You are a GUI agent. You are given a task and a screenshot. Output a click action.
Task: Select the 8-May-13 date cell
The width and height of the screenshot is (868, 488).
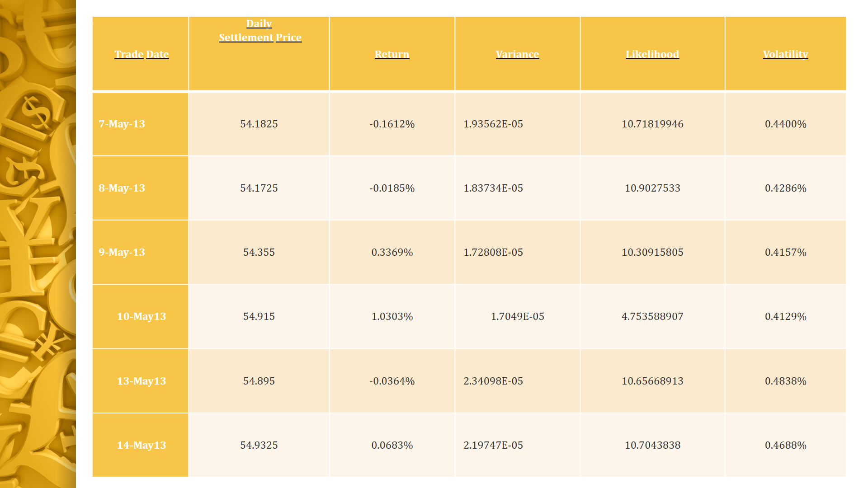click(122, 188)
